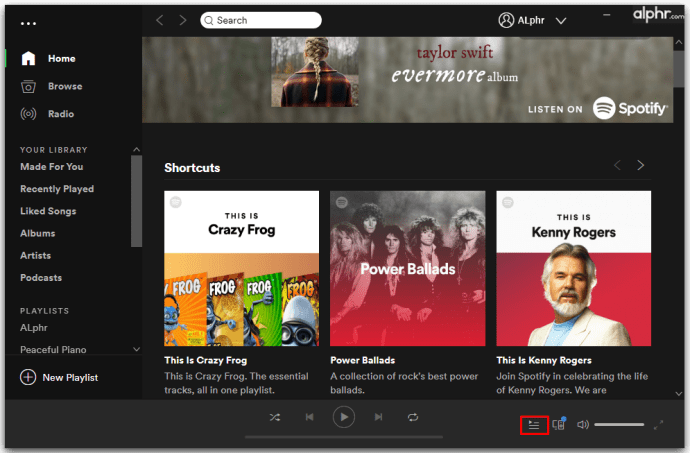Mute using the speaker icon

(583, 424)
